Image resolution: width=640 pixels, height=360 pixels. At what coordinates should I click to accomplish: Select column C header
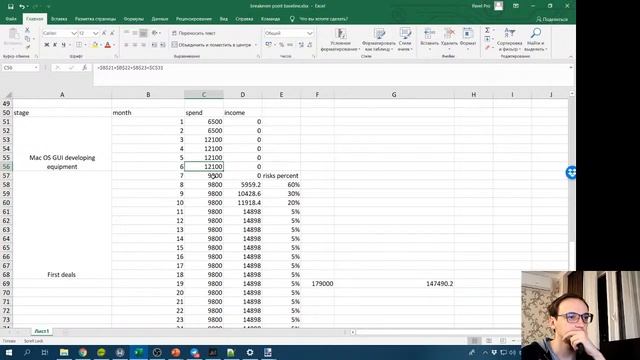point(204,94)
